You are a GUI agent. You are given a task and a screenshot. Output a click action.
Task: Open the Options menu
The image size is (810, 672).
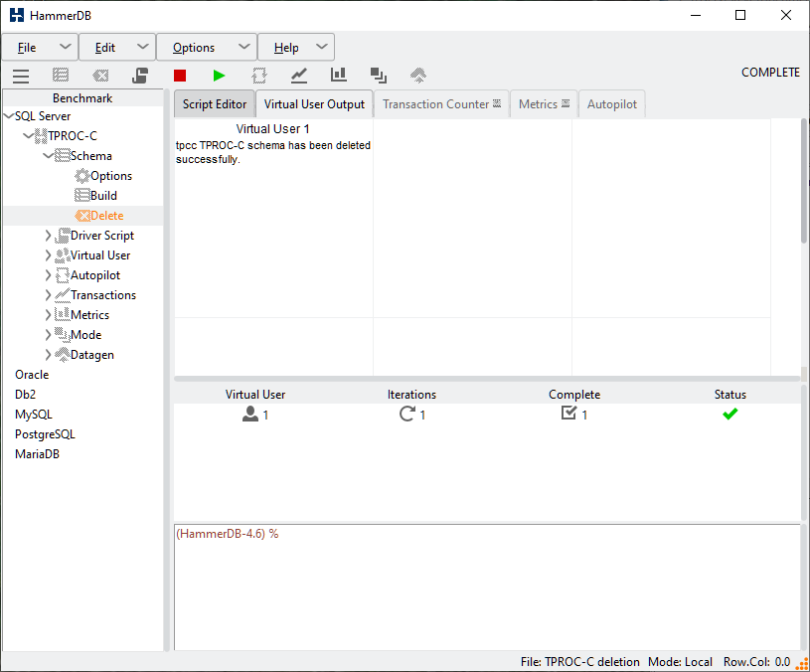pyautogui.click(x=207, y=48)
